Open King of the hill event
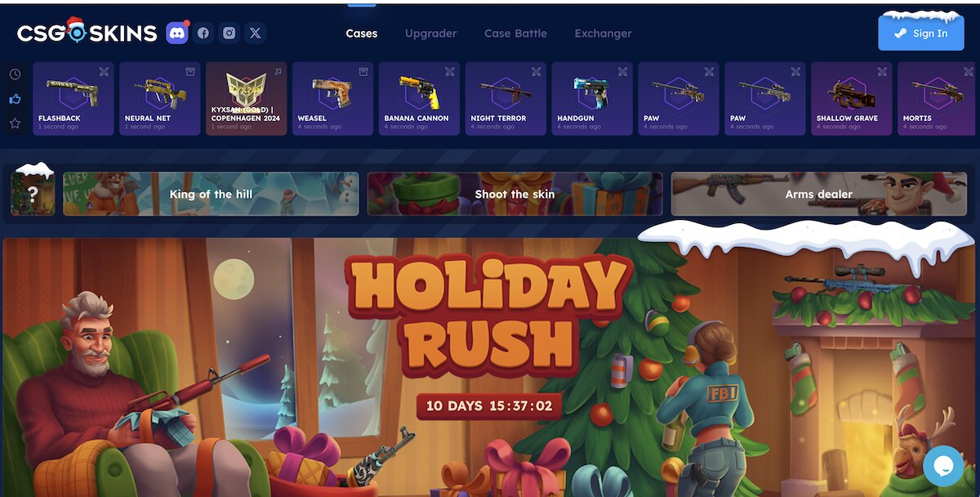Image resolution: width=980 pixels, height=497 pixels. pyautogui.click(x=211, y=194)
